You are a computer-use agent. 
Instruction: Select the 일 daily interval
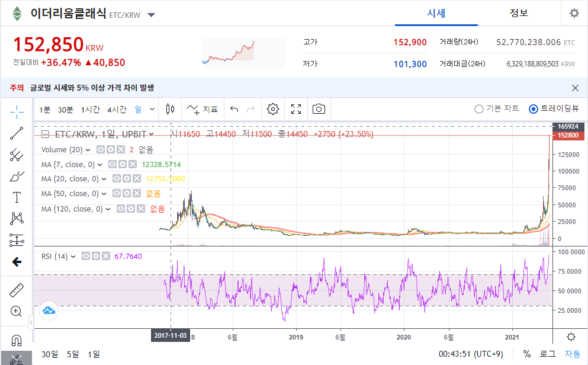[x=139, y=109]
